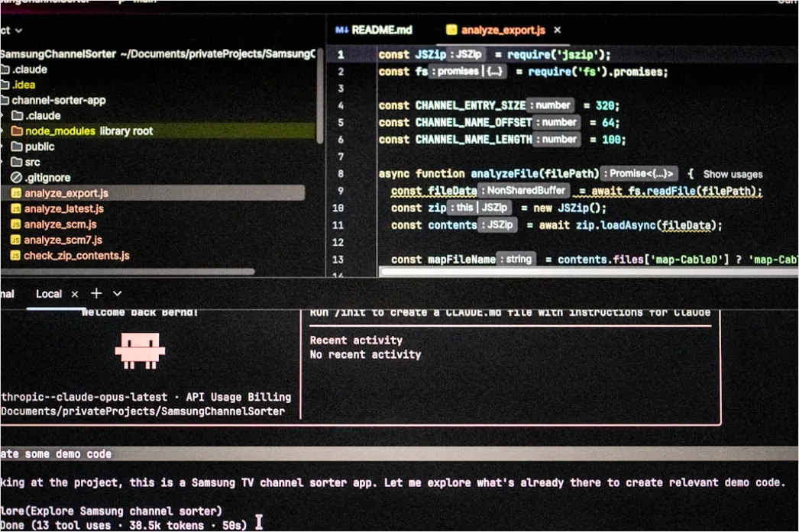Viewport: 799px width, 532px height.
Task: Click the Markdown icon on README.md tab
Action: [x=341, y=30]
